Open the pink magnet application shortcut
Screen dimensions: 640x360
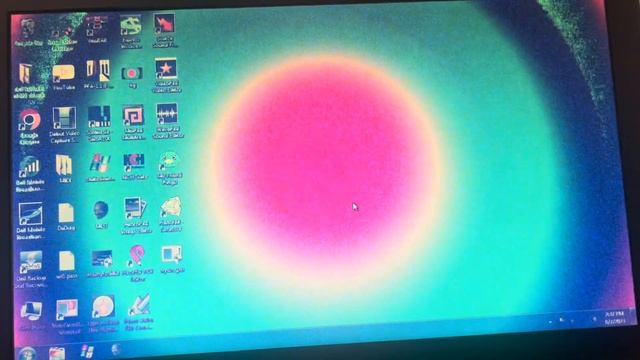(137, 263)
